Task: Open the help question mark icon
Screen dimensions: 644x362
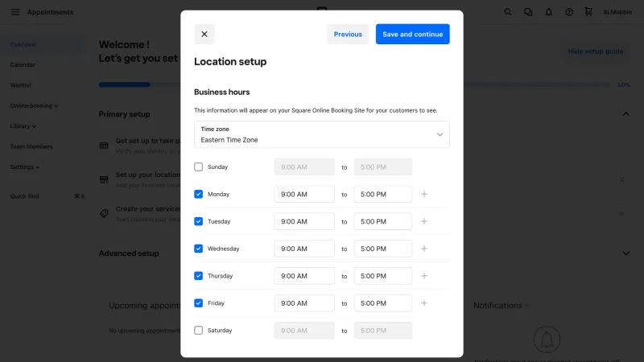Action: click(569, 12)
